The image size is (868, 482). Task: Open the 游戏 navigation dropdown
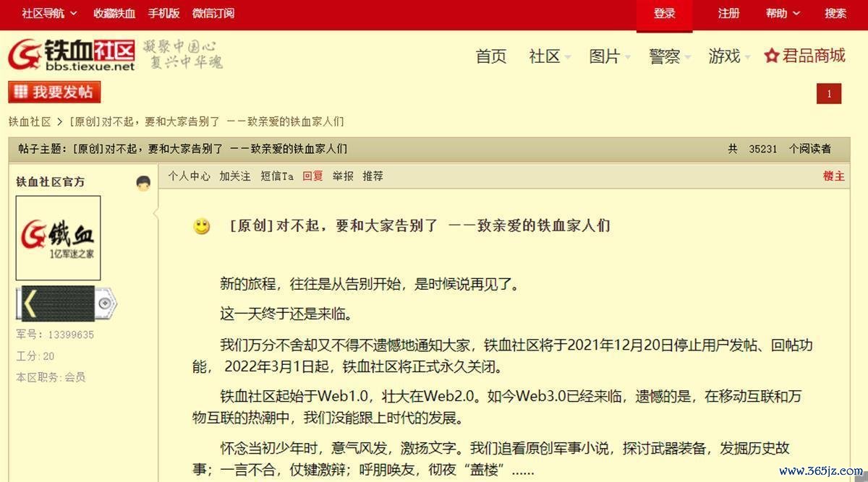tap(730, 56)
